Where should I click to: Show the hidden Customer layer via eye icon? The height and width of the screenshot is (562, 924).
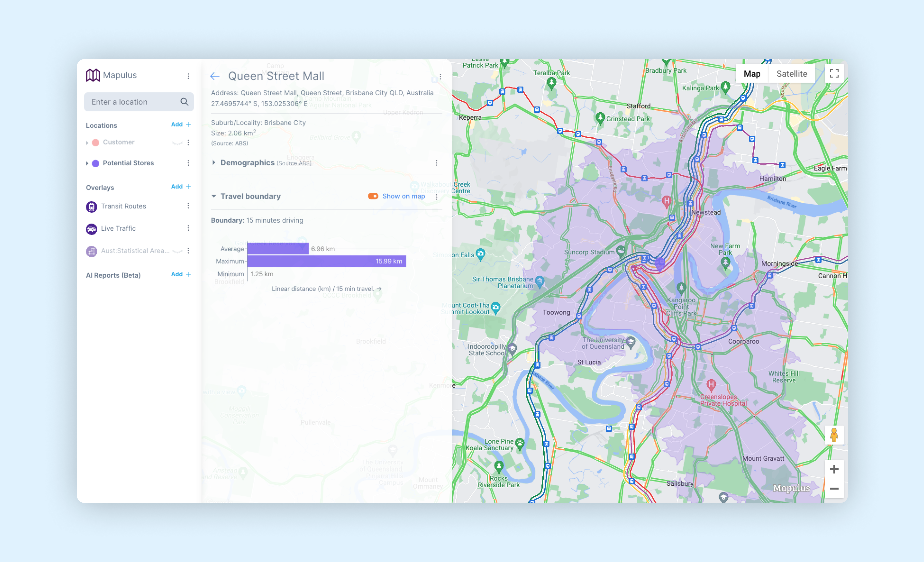tap(177, 143)
